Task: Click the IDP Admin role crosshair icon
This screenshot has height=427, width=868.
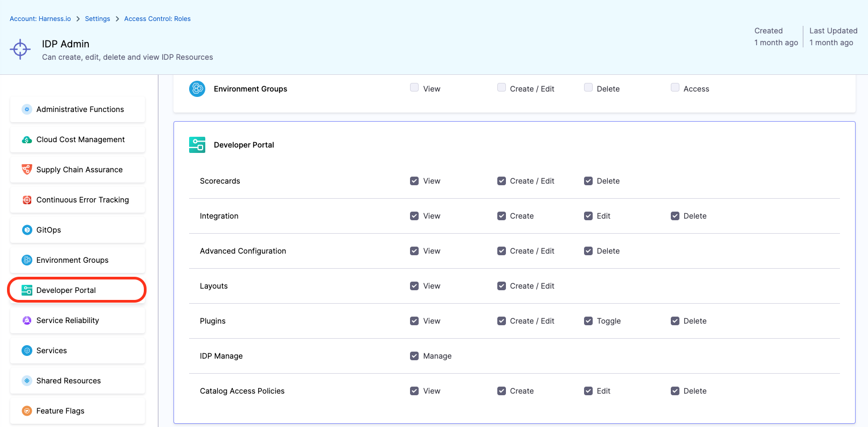Action: pos(20,50)
